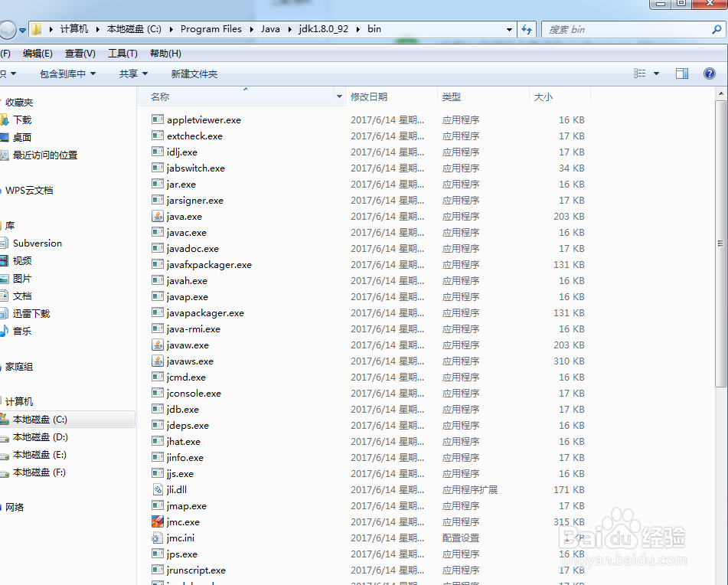The width and height of the screenshot is (728, 585).
Task: Open the 查看(V) menu
Action: point(80,54)
